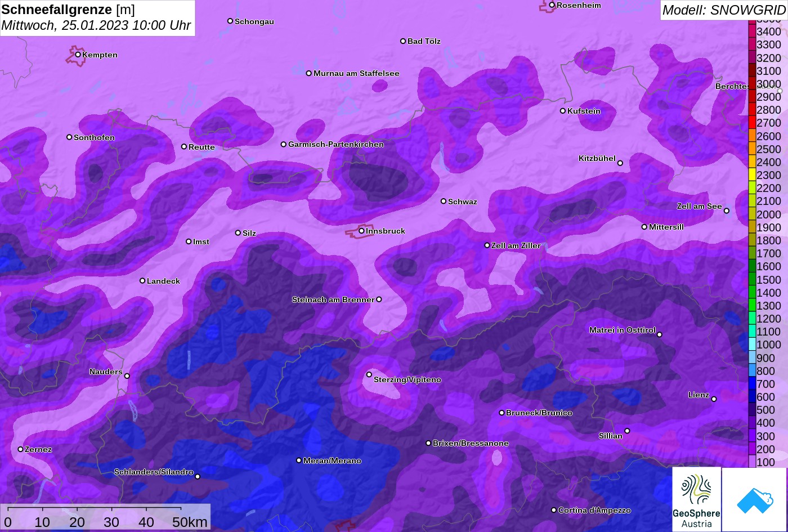Click the Rosenheim map marker dot
Image resolution: width=788 pixels, height=532 pixels.
pos(552,5)
